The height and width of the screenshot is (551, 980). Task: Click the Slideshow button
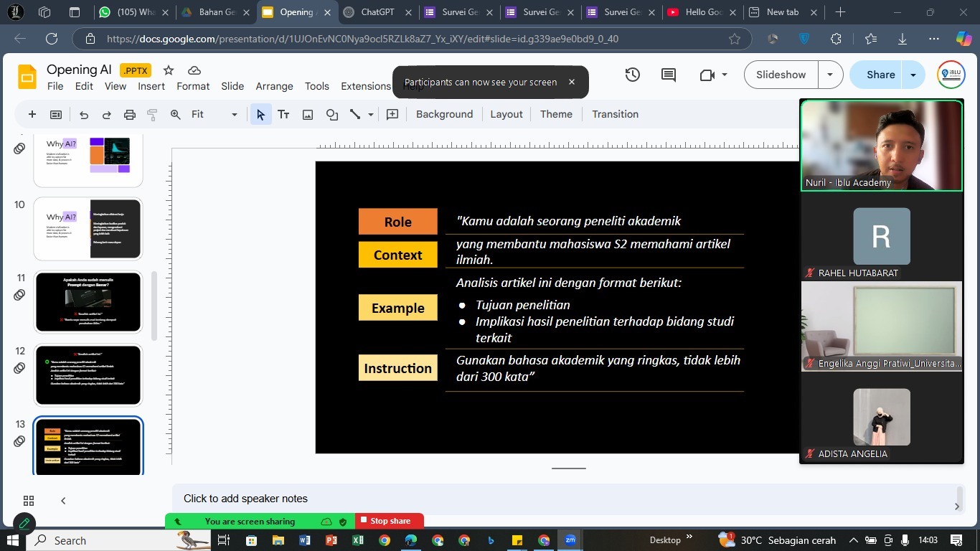point(781,75)
